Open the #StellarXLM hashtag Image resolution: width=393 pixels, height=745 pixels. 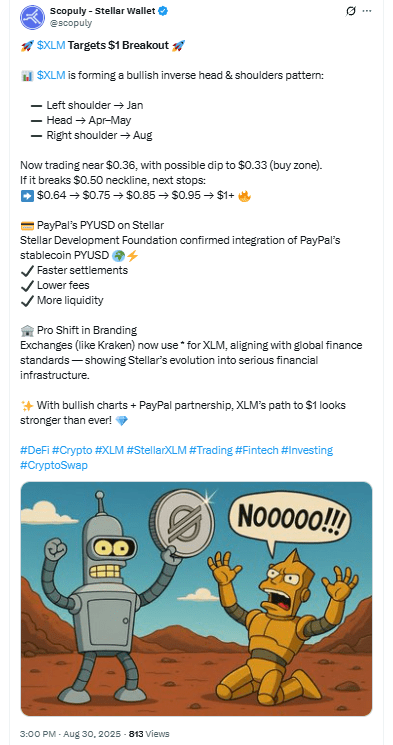[x=156, y=450]
